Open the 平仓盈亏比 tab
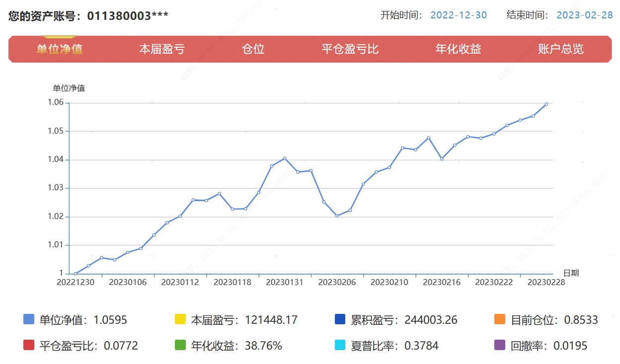620x364 pixels. 350,49
